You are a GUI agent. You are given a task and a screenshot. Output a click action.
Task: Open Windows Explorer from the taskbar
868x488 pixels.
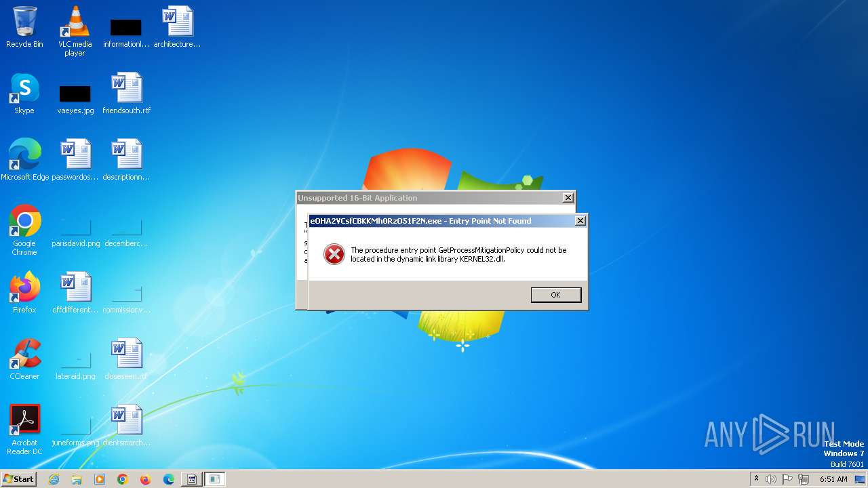pos(77,479)
